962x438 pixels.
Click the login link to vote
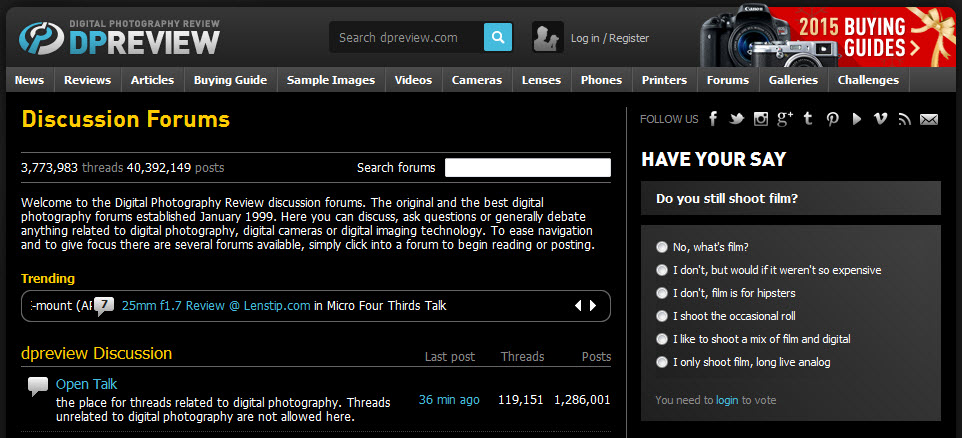727,400
